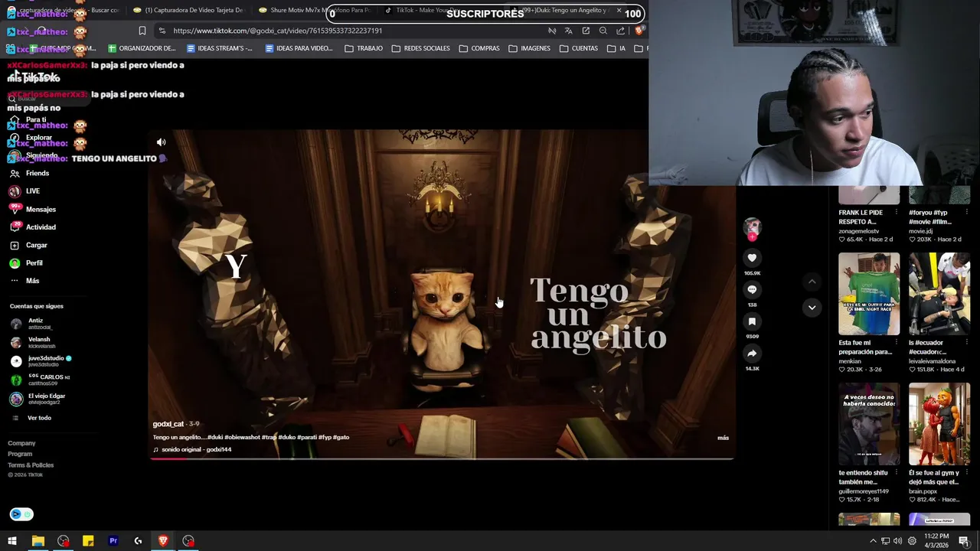Save the video with the bookmark icon
The image size is (980, 551).
click(752, 321)
